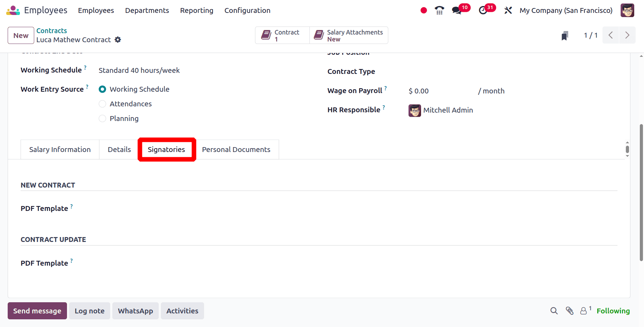Switch to the Details tab
The image size is (644, 327).
(119, 150)
